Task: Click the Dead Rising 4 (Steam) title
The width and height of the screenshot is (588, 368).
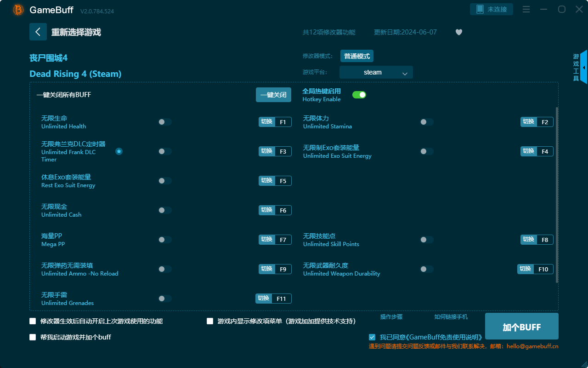Action: [x=75, y=74]
